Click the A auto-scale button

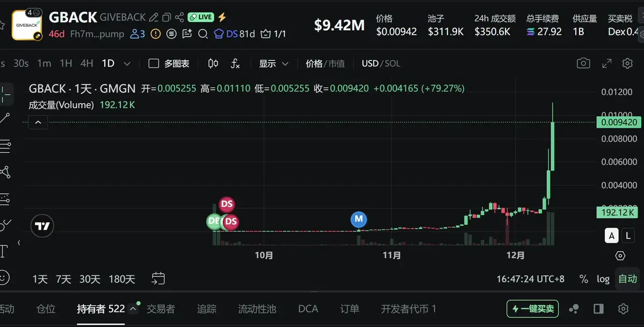click(612, 236)
